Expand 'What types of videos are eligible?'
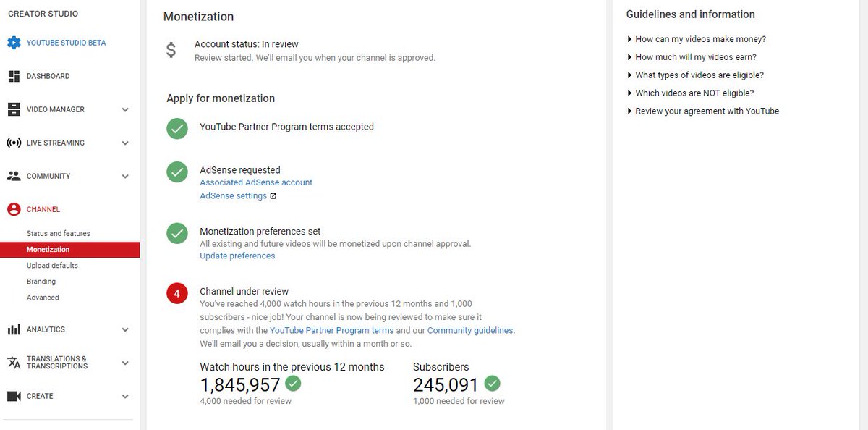The height and width of the screenshot is (430, 868). click(x=695, y=75)
